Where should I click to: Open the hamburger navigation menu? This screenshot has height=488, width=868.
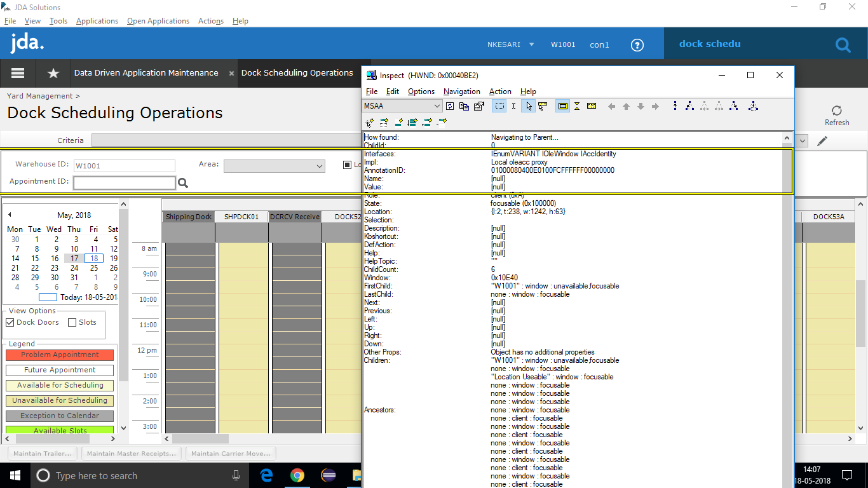click(x=17, y=73)
